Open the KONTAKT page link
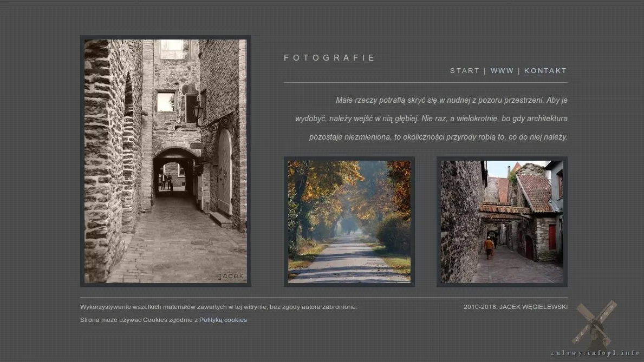The height and width of the screenshot is (362, 644). pyautogui.click(x=545, y=71)
